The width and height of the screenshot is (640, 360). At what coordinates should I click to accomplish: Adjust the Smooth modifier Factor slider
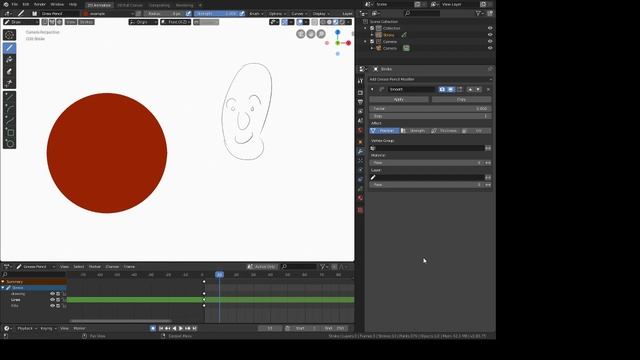click(430, 109)
